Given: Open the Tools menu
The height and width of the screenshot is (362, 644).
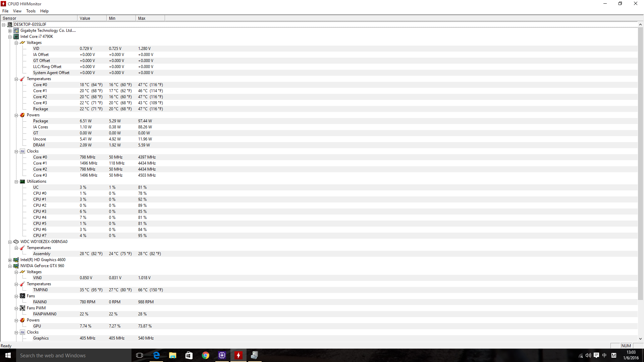Looking at the screenshot, I should [x=31, y=11].
